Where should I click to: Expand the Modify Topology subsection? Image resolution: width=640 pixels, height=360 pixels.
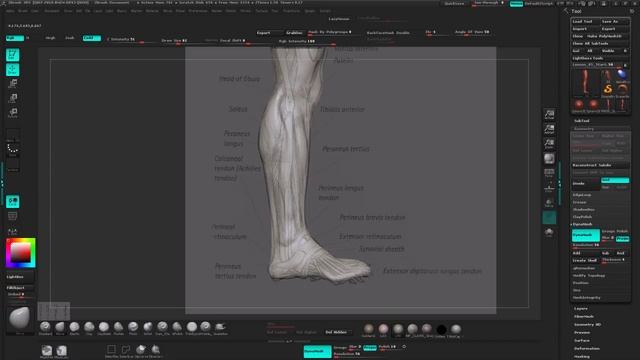click(589, 276)
